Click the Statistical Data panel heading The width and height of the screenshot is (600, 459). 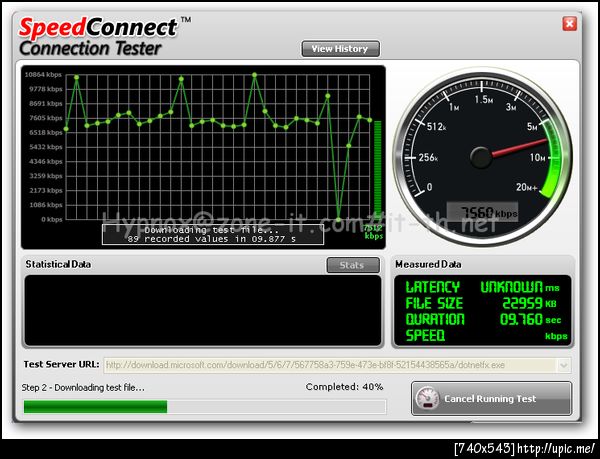(x=58, y=264)
